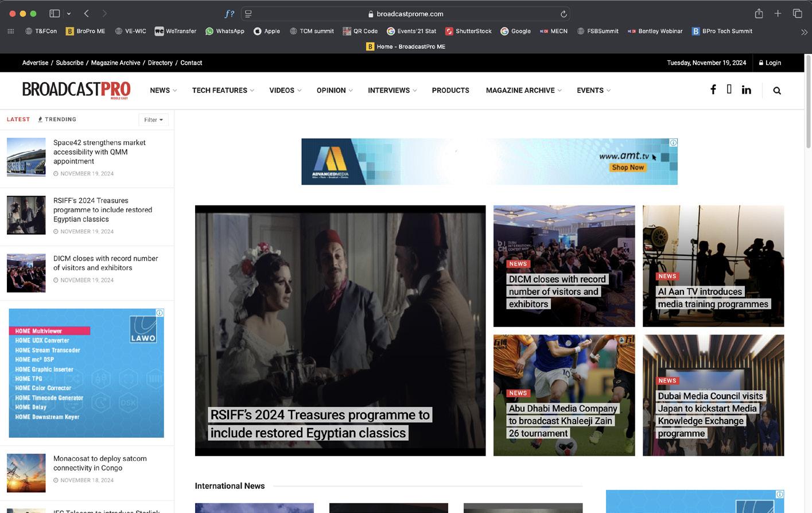The width and height of the screenshot is (812, 513).
Task: Open the Bentley Webinar bookmark
Action: coord(655,31)
